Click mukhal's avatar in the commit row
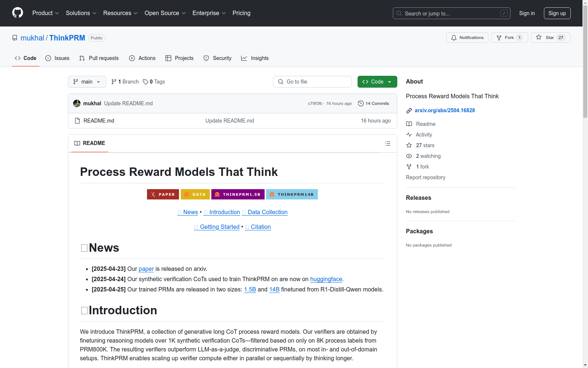 (77, 103)
